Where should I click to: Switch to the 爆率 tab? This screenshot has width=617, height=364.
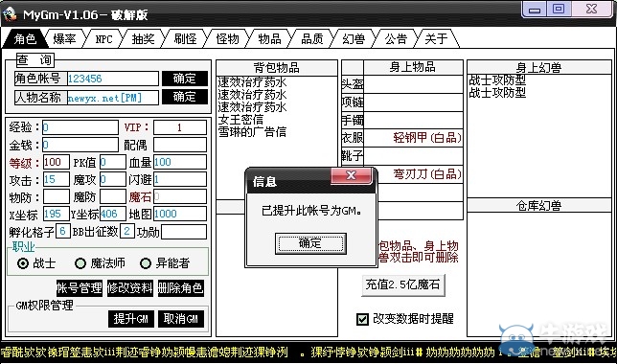(64, 38)
